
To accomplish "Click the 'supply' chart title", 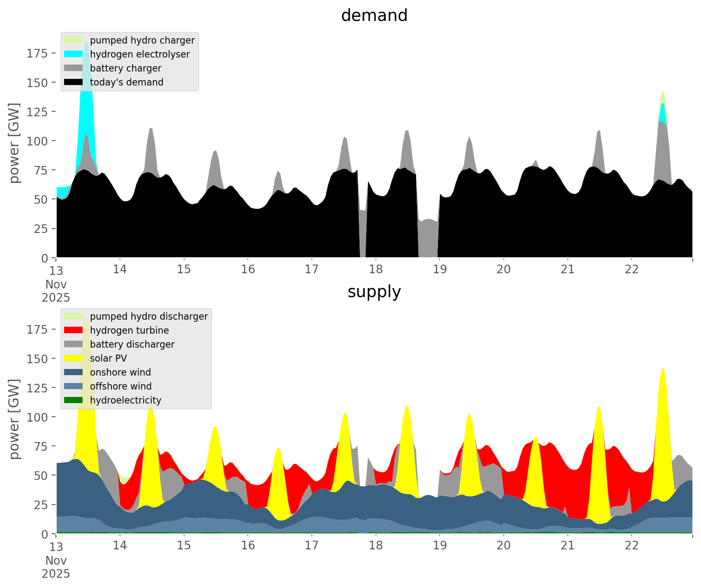I will coord(374,292).
